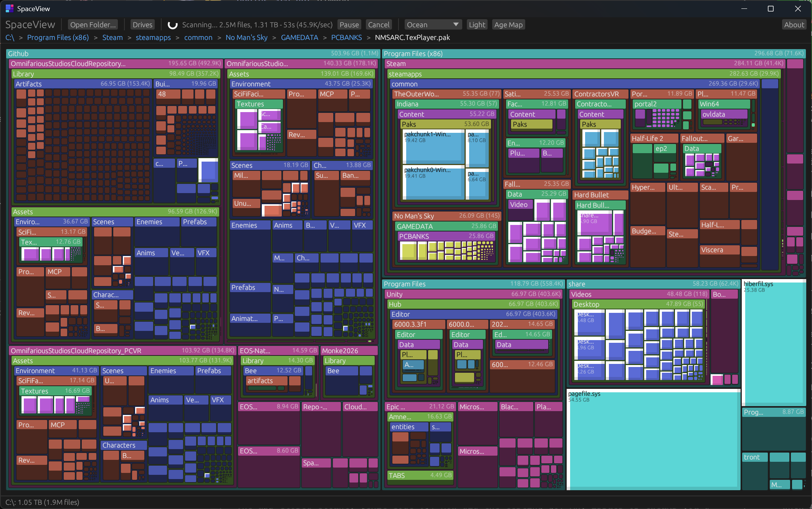The height and width of the screenshot is (509, 812).
Task: Click the SpaceView app logo icon
Action: (x=10, y=8)
